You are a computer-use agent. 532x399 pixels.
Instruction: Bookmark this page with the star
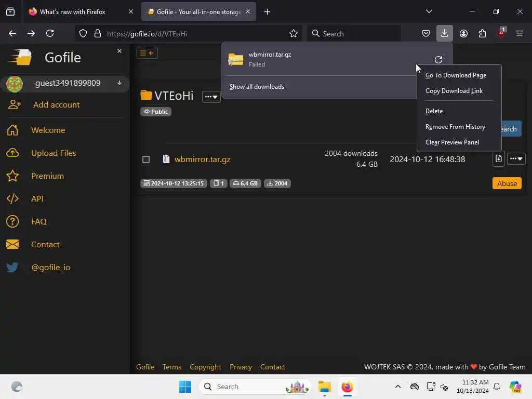click(x=294, y=34)
